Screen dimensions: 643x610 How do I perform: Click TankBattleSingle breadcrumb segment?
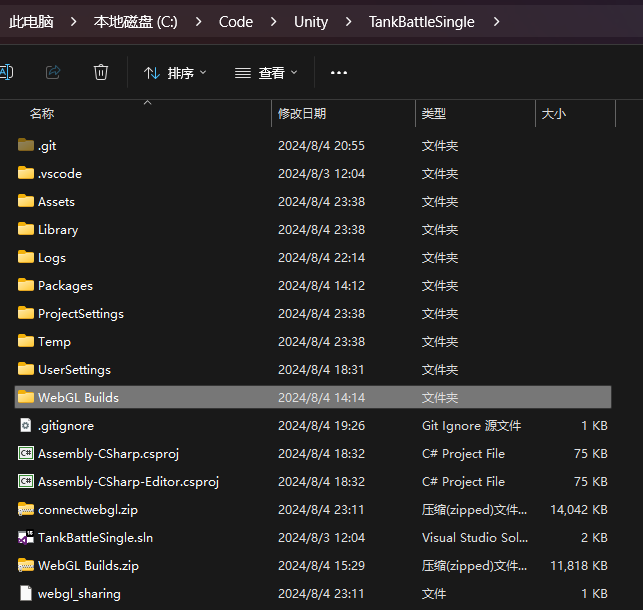click(422, 22)
